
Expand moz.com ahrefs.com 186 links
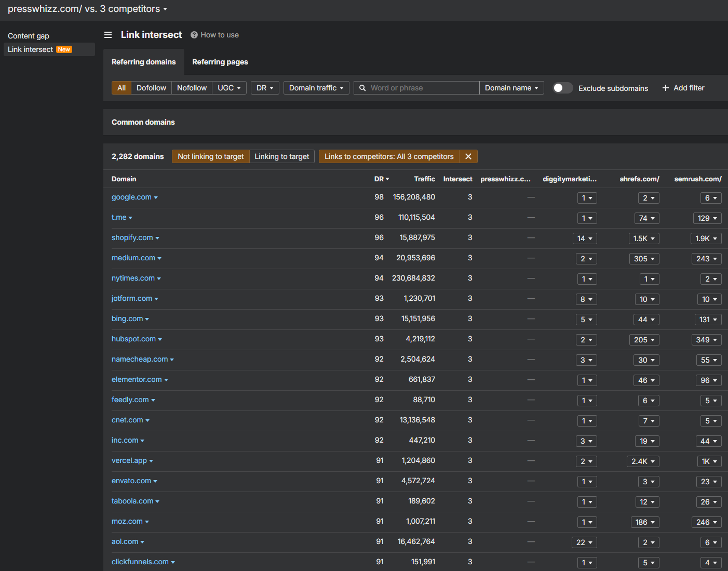pyautogui.click(x=645, y=522)
